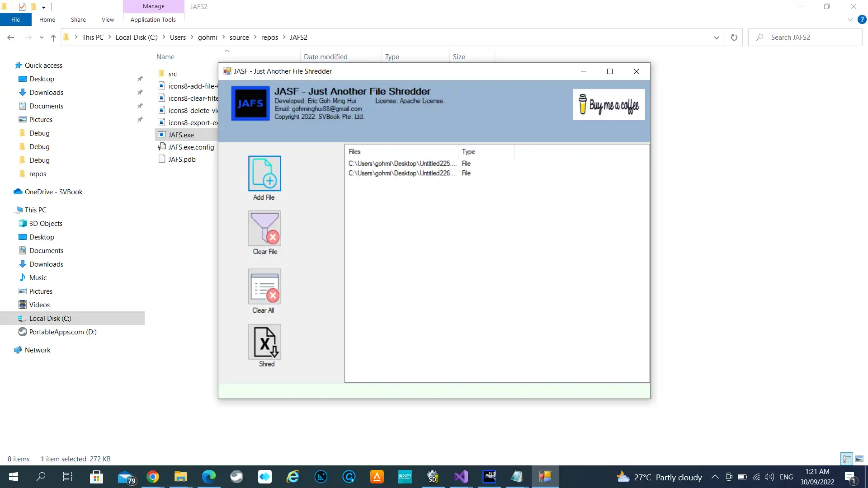Click the Local Disk C in sidebar
The height and width of the screenshot is (488, 868).
tap(50, 318)
